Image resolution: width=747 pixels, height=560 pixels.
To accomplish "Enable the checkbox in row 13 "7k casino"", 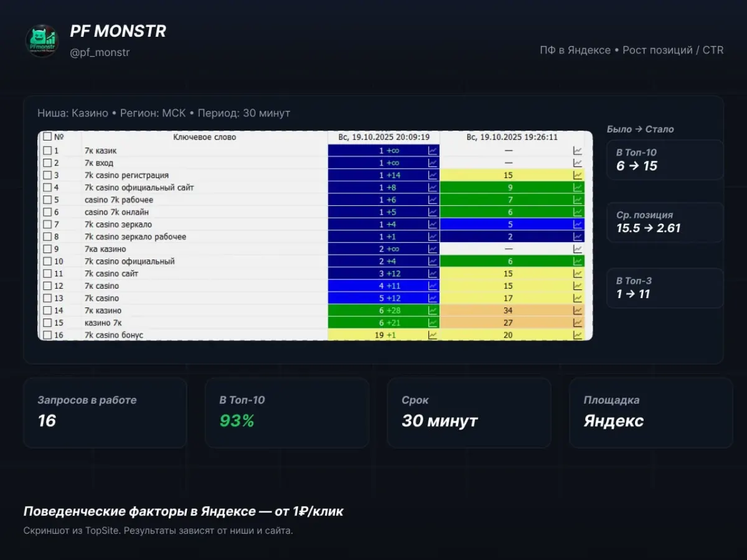I will [x=47, y=298].
